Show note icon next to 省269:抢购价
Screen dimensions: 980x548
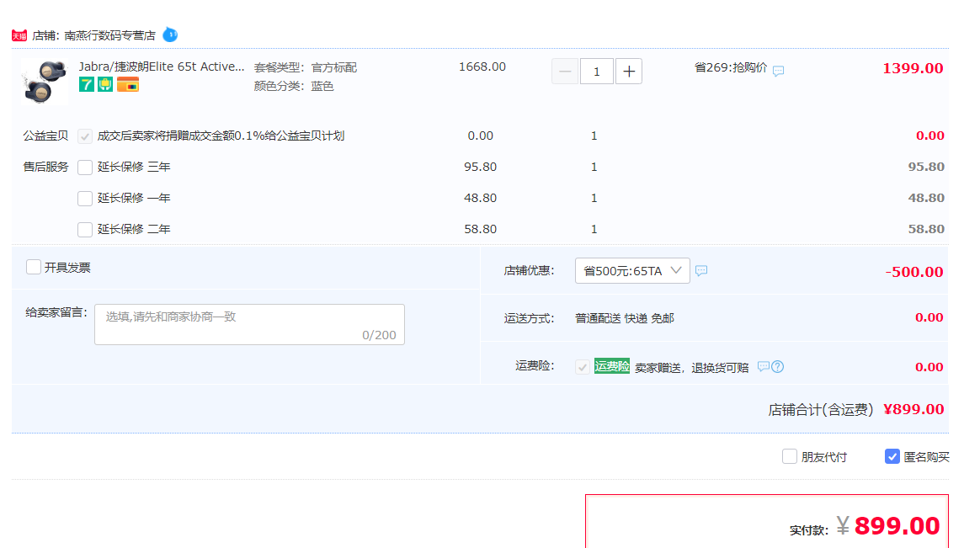(778, 72)
